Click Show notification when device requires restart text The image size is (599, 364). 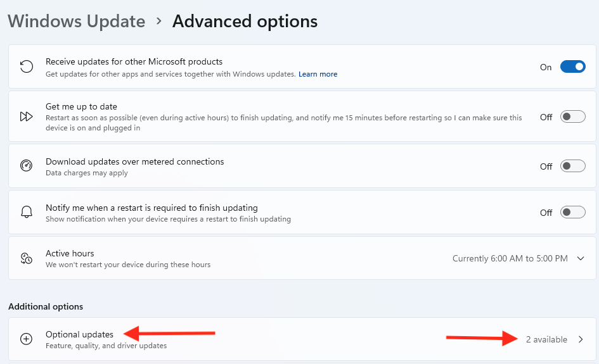click(x=168, y=219)
